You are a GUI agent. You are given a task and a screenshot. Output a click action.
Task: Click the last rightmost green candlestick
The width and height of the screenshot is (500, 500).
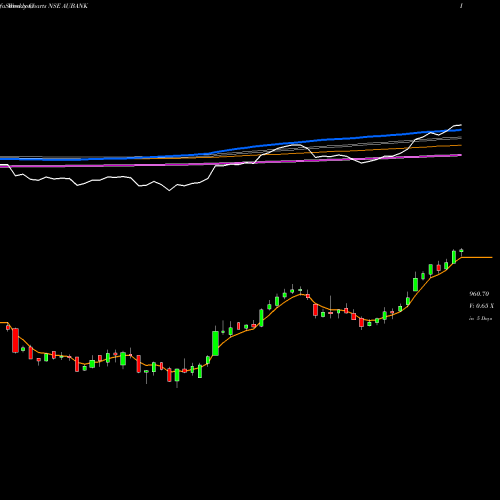461,251
